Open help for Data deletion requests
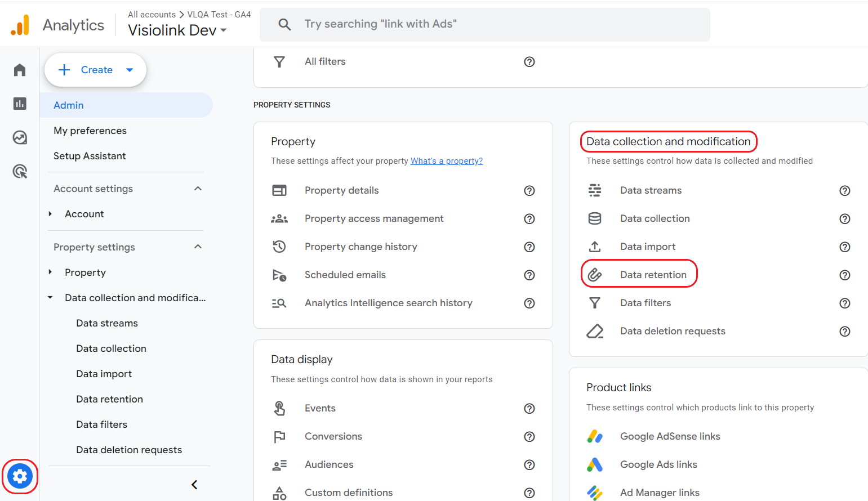The width and height of the screenshot is (868, 501). click(845, 332)
